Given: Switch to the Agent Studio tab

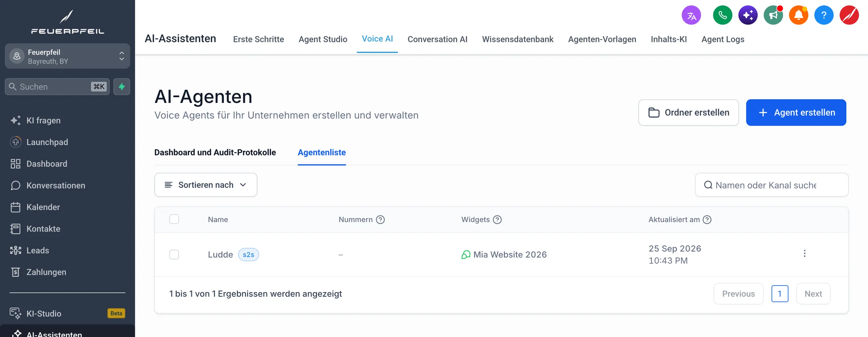Looking at the screenshot, I should (323, 39).
